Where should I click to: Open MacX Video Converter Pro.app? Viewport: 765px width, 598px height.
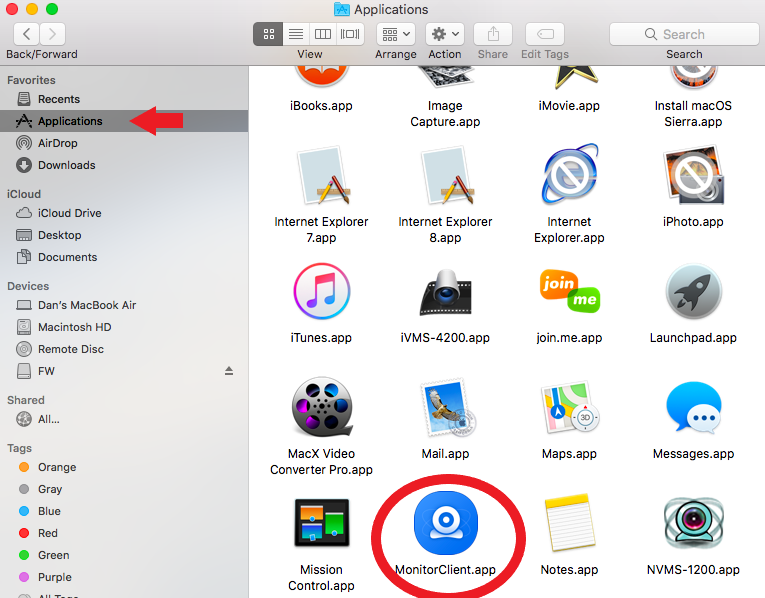click(321, 408)
